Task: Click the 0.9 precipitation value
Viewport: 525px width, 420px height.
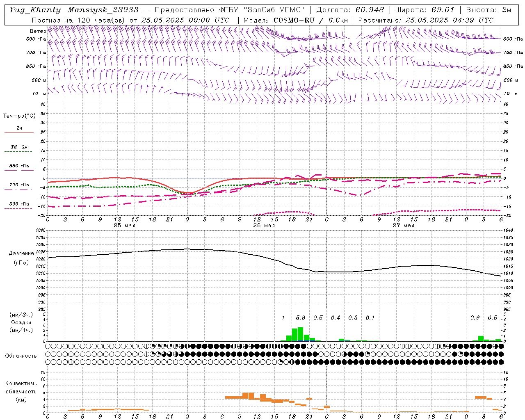Action: [x=475, y=318]
